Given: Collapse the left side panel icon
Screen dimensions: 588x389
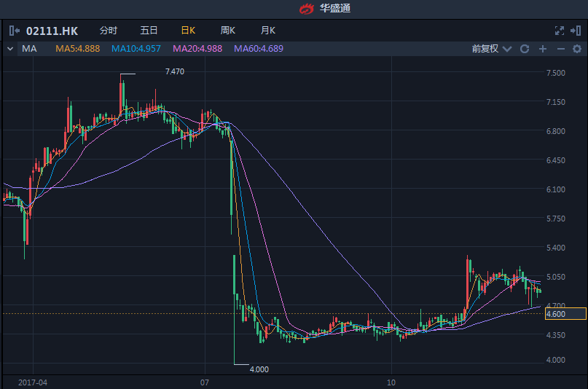Looking at the screenshot, I should [15, 31].
